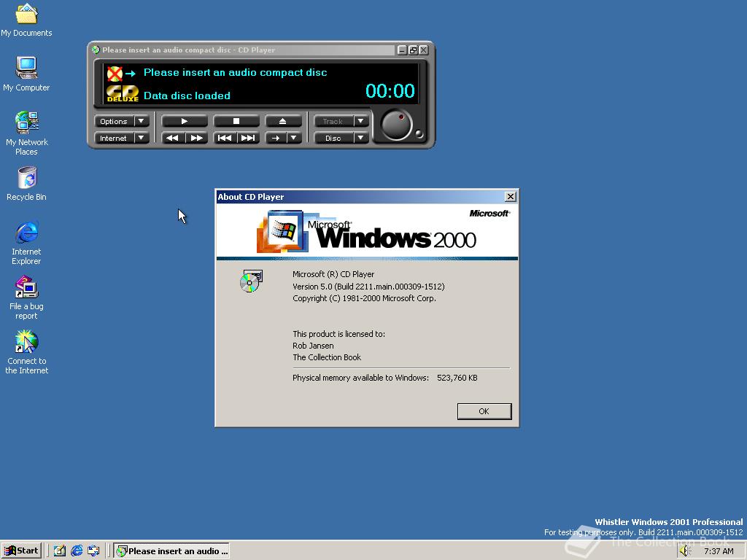Expand the Internet dropdown arrow
The image size is (747, 560).
coord(142,138)
